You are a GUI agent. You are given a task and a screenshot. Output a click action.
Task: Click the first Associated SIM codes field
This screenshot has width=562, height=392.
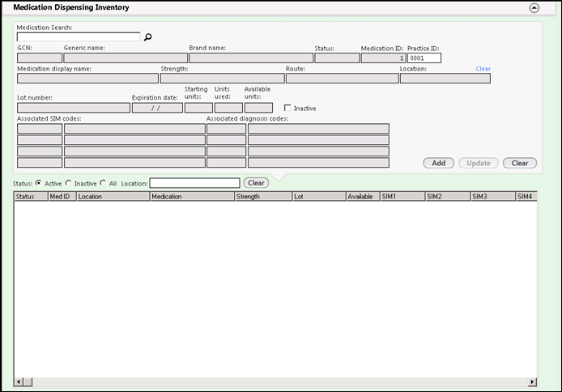click(40, 129)
